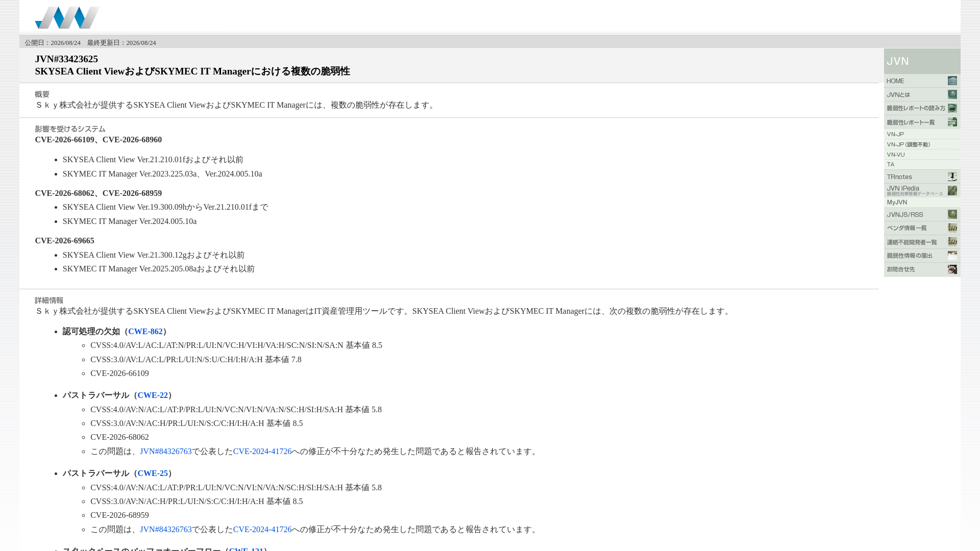This screenshot has width=980, height=551.
Task: Open the CWE-22 link
Action: coord(153,395)
